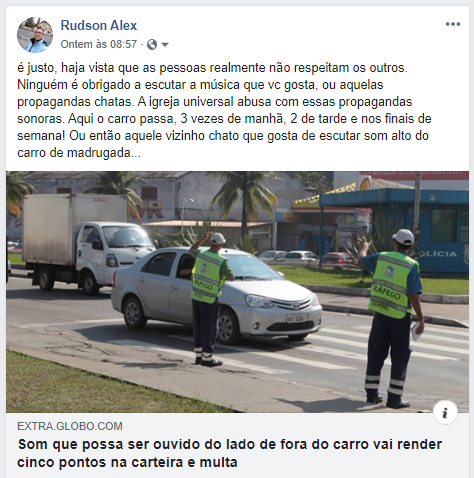Click the public globe privacy icon
The image size is (474, 478).
[x=152, y=44]
